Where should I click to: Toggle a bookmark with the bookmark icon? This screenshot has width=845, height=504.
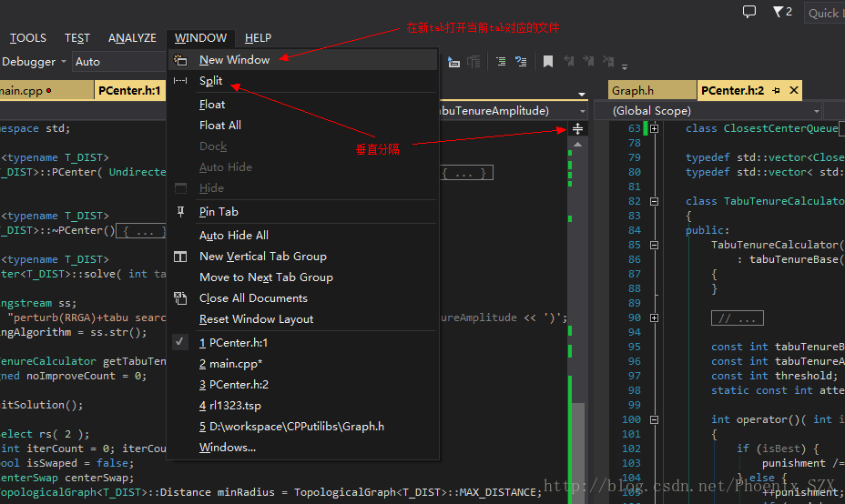548,61
